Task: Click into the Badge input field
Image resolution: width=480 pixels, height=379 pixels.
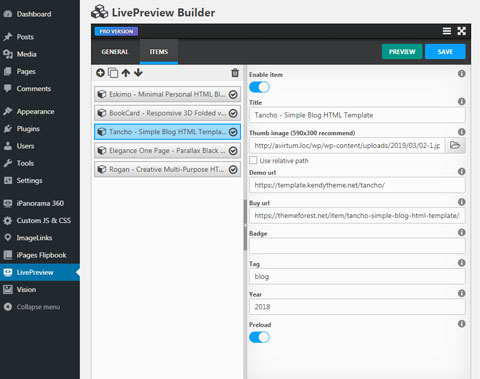Action: click(x=357, y=246)
